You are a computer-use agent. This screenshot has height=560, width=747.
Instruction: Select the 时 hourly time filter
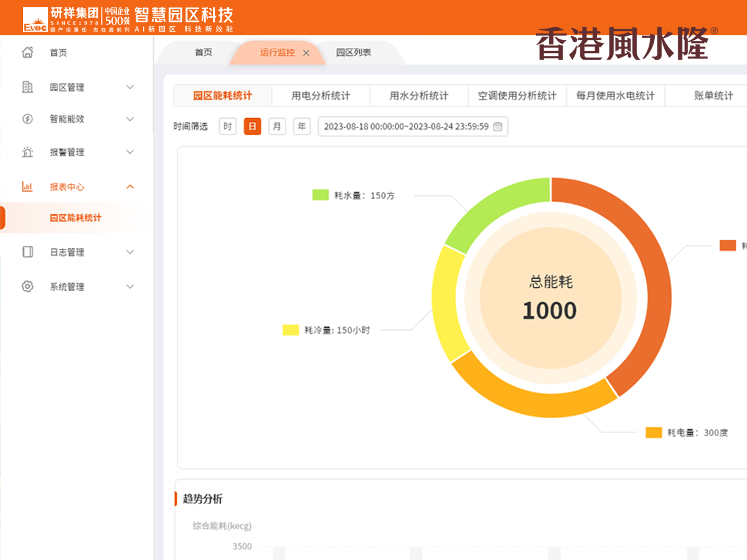point(228,127)
